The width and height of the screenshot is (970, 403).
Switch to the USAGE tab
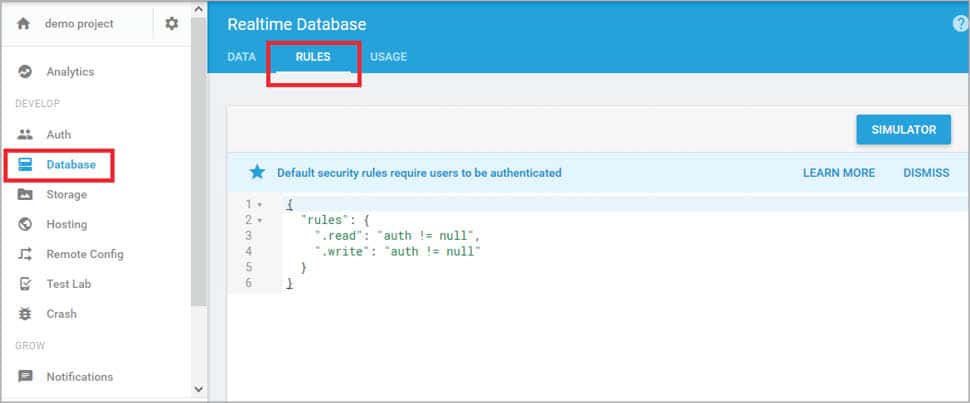(388, 57)
